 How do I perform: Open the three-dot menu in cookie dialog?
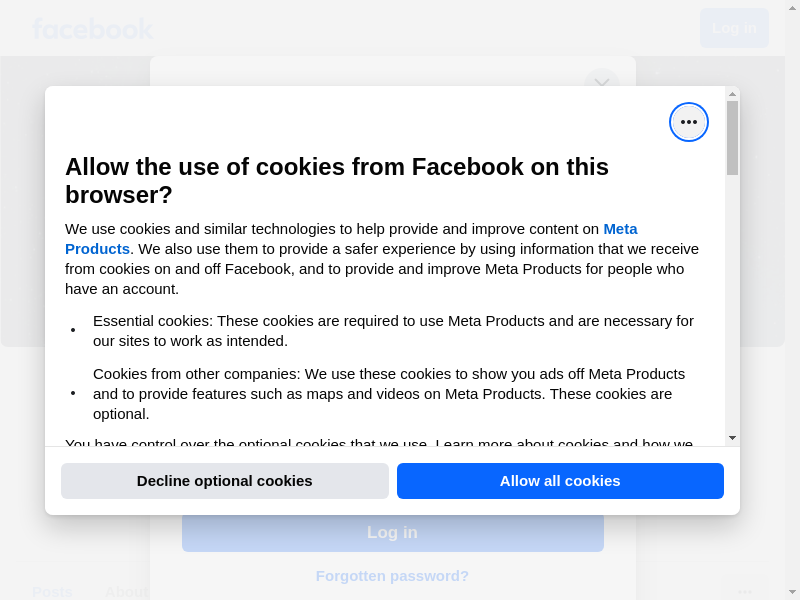689,122
